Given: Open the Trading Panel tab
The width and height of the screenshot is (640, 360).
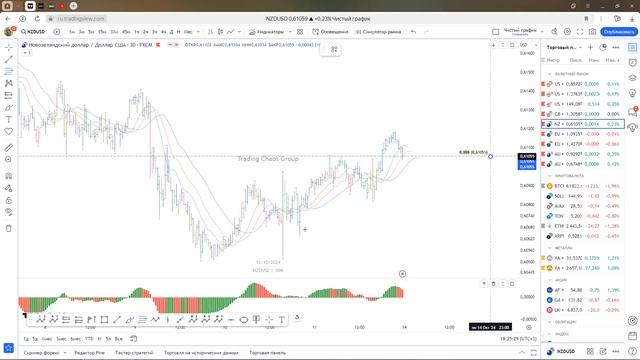Looking at the screenshot, I should tap(267, 353).
